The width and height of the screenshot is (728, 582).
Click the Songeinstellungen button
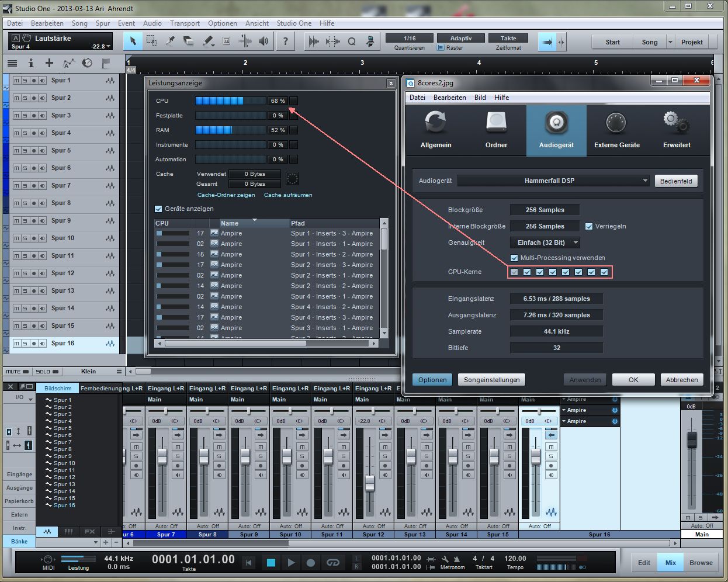coord(491,380)
